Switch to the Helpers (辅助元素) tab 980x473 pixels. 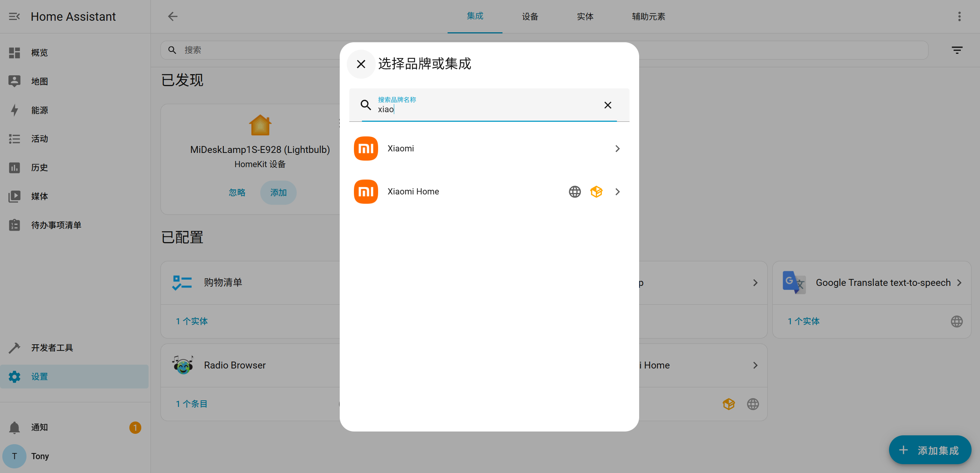click(648, 17)
